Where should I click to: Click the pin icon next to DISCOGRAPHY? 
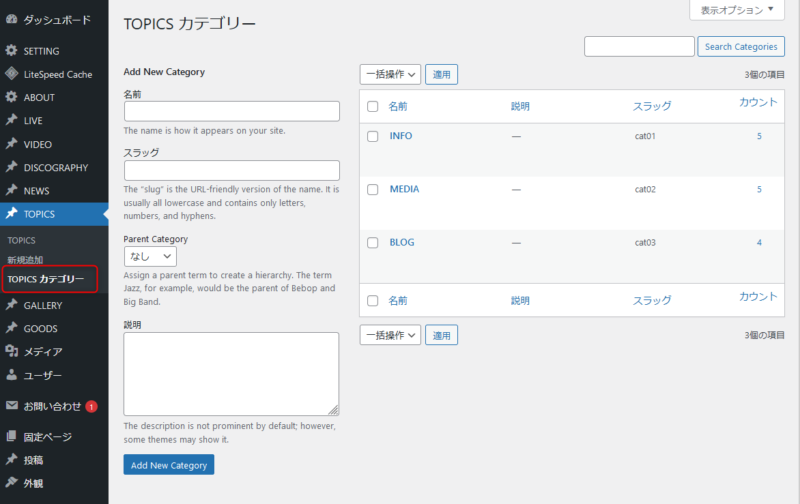coord(11,168)
